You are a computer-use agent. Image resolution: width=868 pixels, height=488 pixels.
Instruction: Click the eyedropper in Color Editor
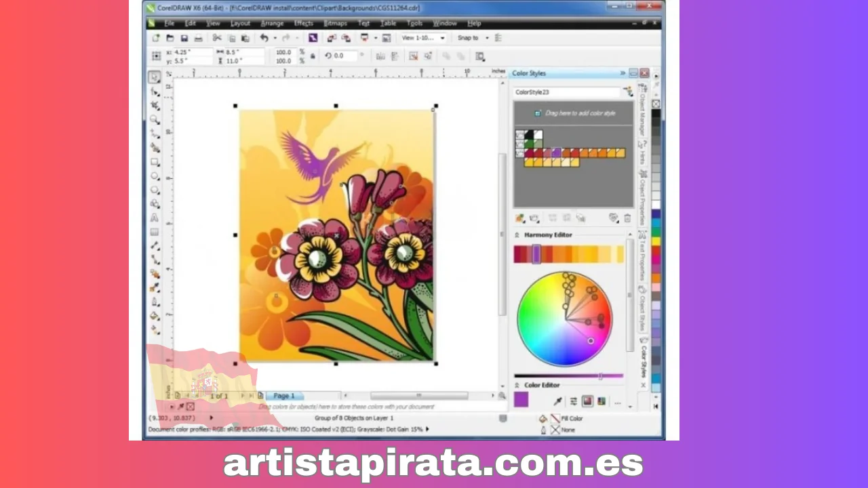[558, 401]
